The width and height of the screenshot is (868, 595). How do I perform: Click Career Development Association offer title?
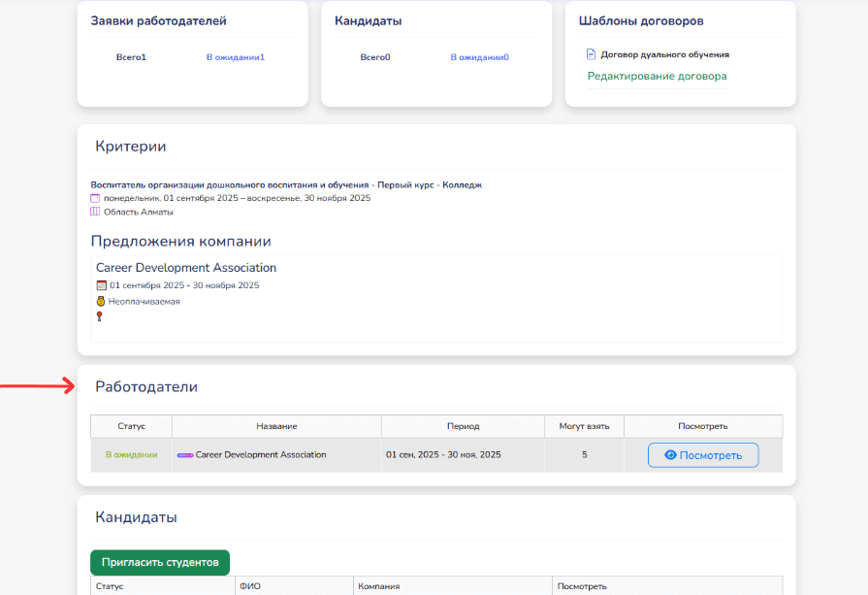point(186,268)
